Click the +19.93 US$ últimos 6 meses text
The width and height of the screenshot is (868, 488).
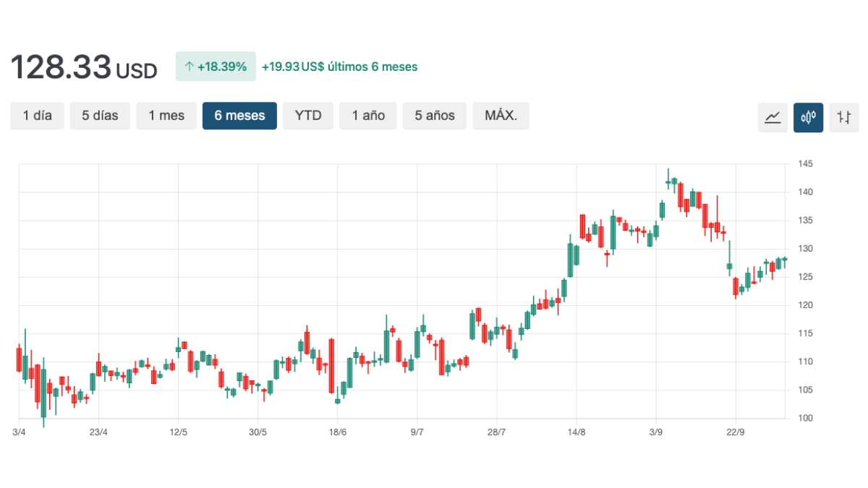point(339,67)
